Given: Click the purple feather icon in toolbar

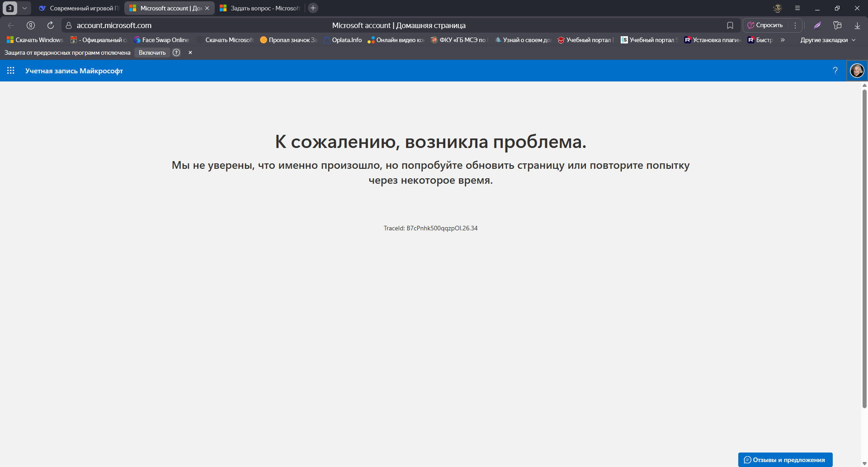Looking at the screenshot, I should (x=817, y=25).
